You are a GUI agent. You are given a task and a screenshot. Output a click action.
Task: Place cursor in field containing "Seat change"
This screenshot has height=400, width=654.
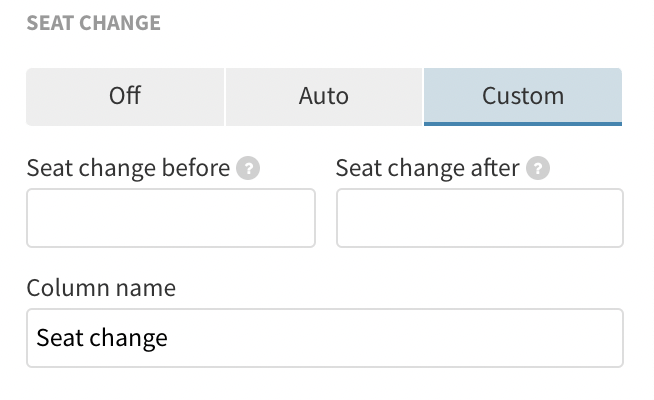coord(325,338)
